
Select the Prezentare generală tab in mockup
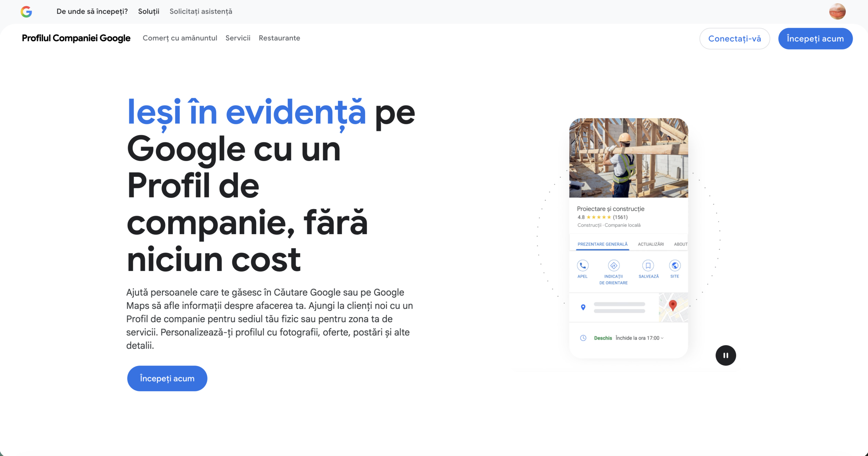(603, 244)
